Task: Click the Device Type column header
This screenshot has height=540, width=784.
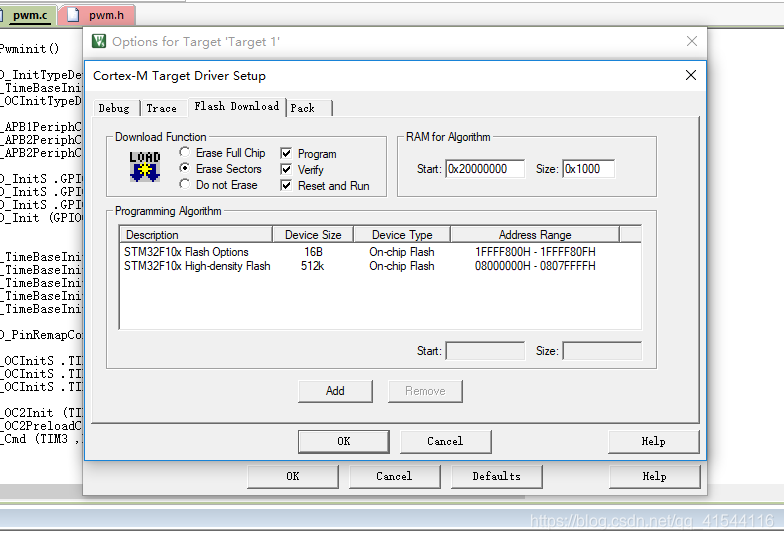Action: point(402,234)
